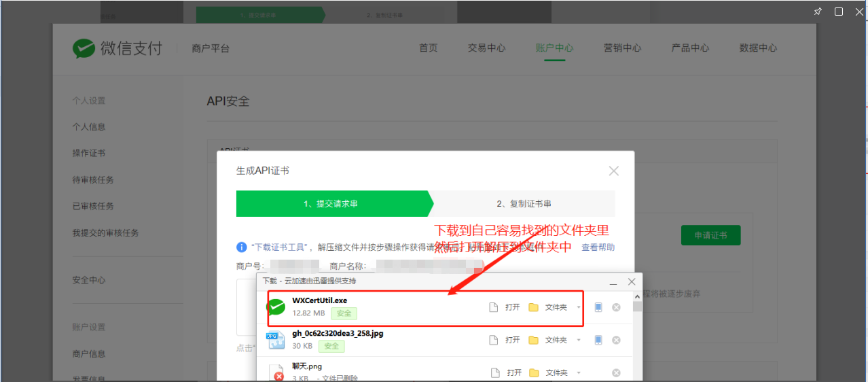Image resolution: width=868 pixels, height=382 pixels.
Task: Click the WXCertUtil.exe file icon
Action: coord(275,307)
